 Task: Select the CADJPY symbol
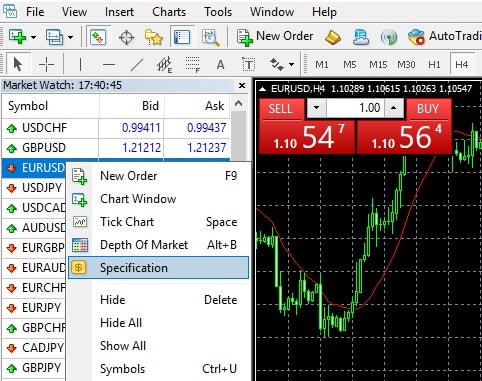coord(42,348)
